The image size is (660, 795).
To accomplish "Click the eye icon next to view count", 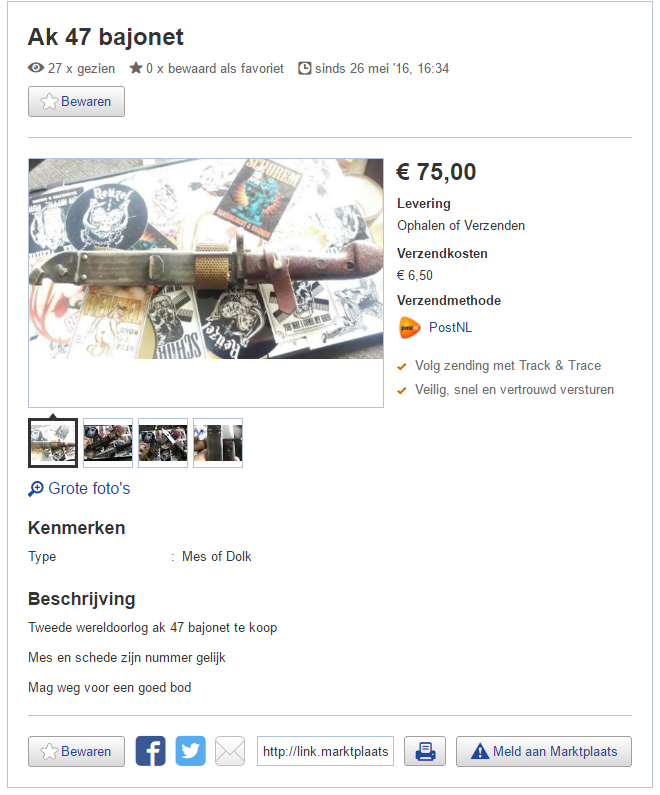I will pos(35,67).
